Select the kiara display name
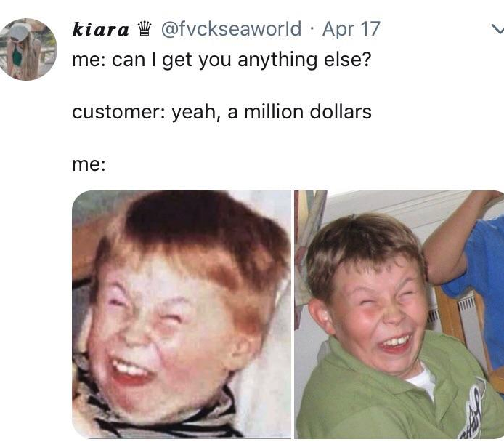 pos(101,29)
